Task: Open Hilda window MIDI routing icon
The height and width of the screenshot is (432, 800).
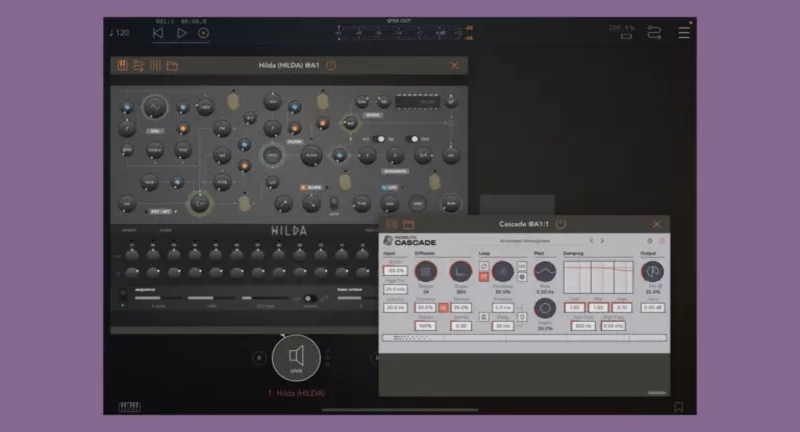Action: (139, 66)
